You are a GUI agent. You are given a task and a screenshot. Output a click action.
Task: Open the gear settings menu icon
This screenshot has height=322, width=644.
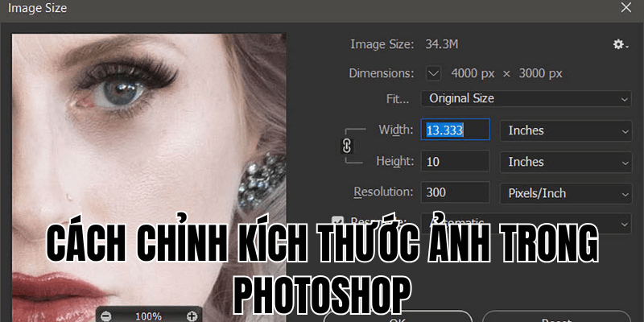[620, 46]
